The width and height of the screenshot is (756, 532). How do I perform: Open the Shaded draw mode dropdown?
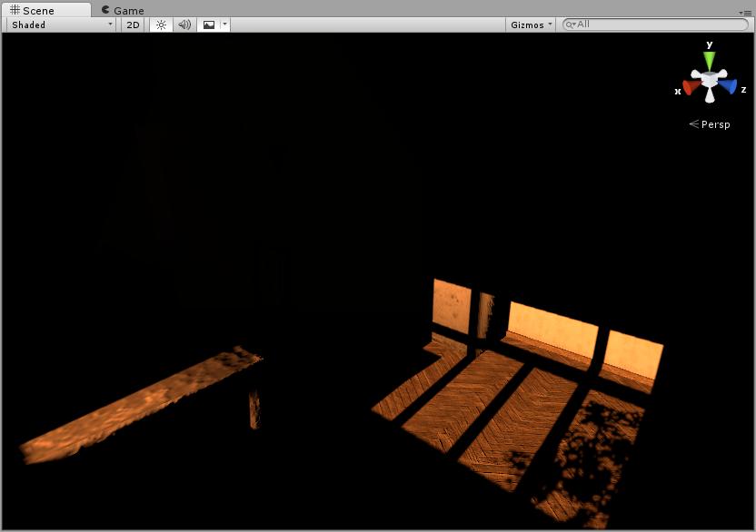[61, 25]
